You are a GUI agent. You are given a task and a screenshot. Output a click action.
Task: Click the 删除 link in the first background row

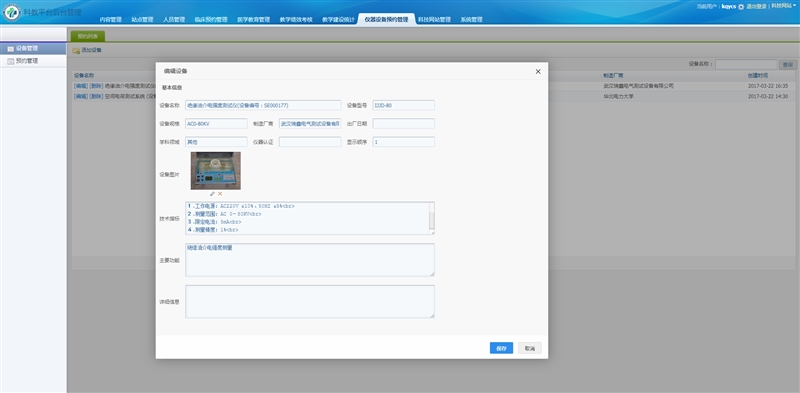(96, 86)
